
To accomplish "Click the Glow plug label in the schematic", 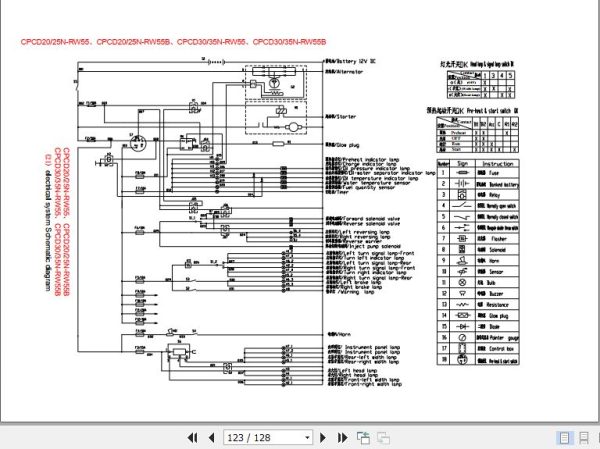I will click(342, 145).
